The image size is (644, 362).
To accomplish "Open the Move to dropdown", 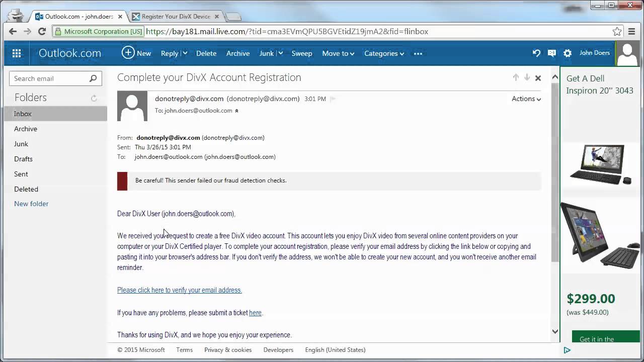I will click(x=338, y=53).
